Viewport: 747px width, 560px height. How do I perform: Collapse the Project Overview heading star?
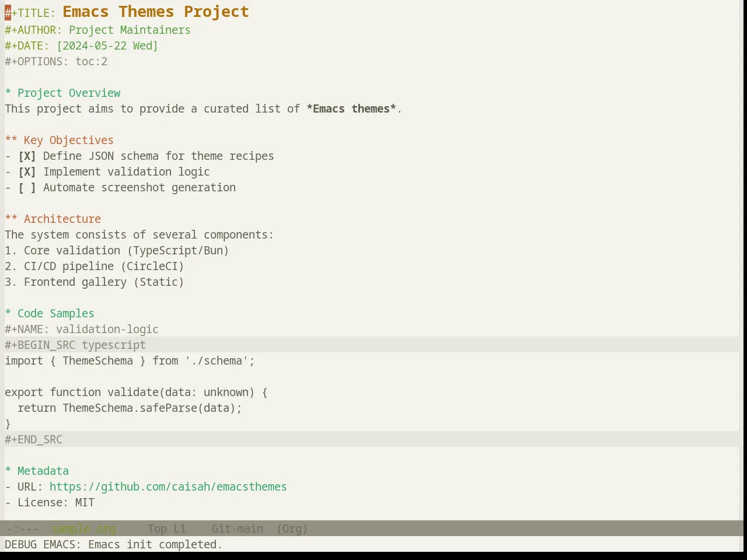pyautogui.click(x=8, y=93)
